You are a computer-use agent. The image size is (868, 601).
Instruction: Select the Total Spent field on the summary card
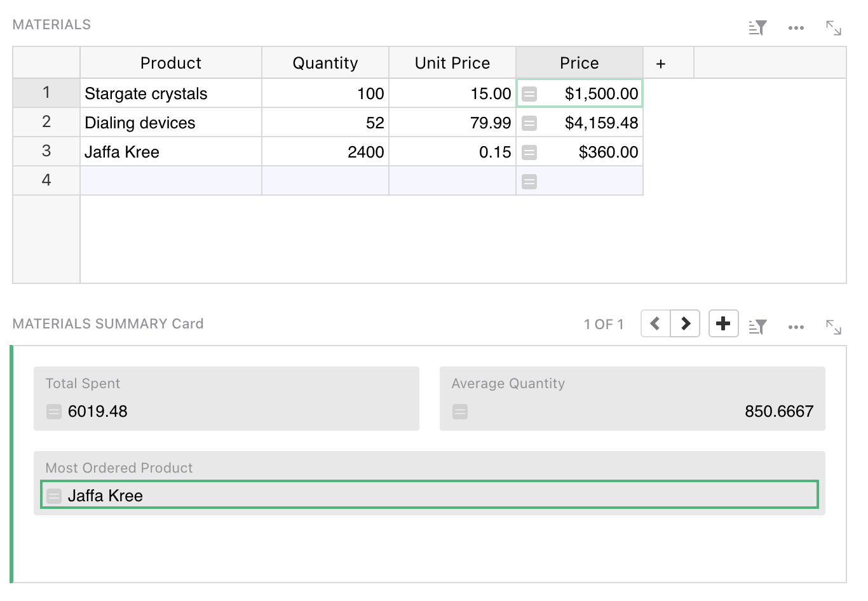tap(226, 398)
